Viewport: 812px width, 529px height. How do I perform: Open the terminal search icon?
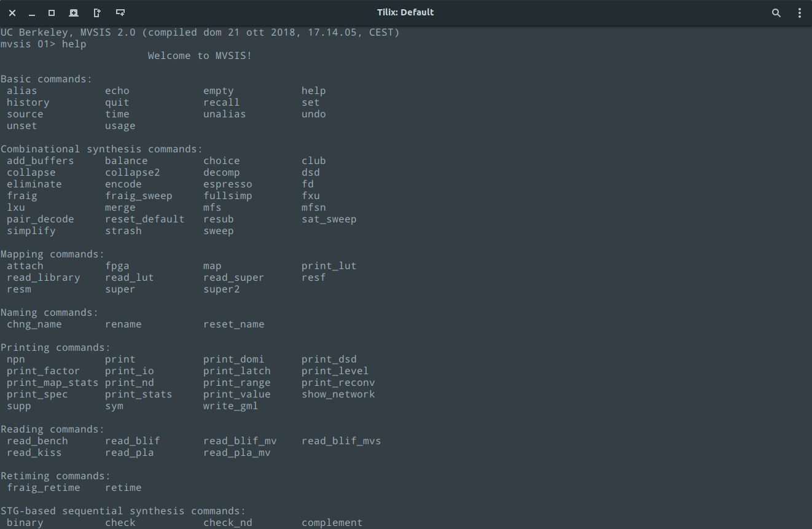tap(776, 12)
